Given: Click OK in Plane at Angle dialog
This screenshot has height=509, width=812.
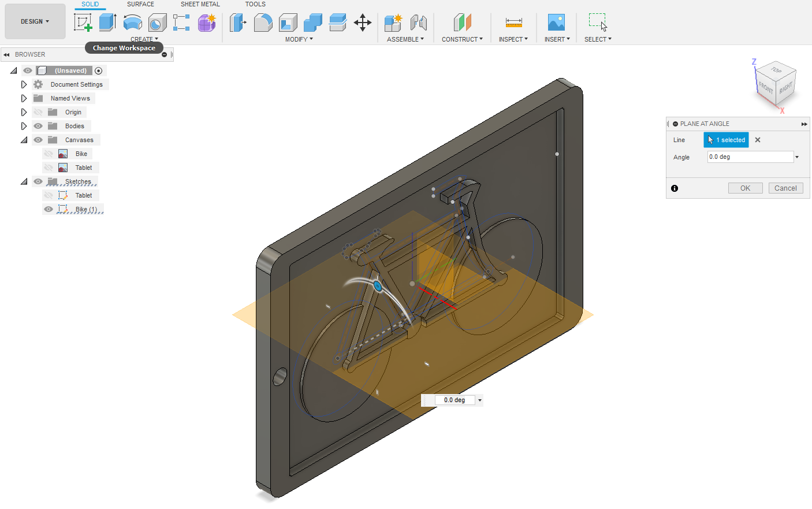Looking at the screenshot, I should (x=746, y=188).
